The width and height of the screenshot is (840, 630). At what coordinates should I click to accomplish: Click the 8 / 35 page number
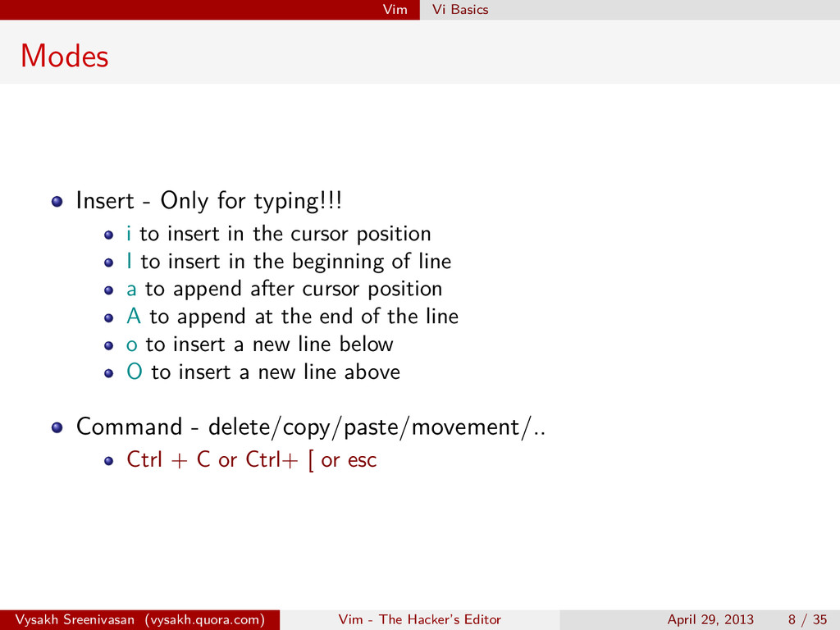click(x=808, y=620)
